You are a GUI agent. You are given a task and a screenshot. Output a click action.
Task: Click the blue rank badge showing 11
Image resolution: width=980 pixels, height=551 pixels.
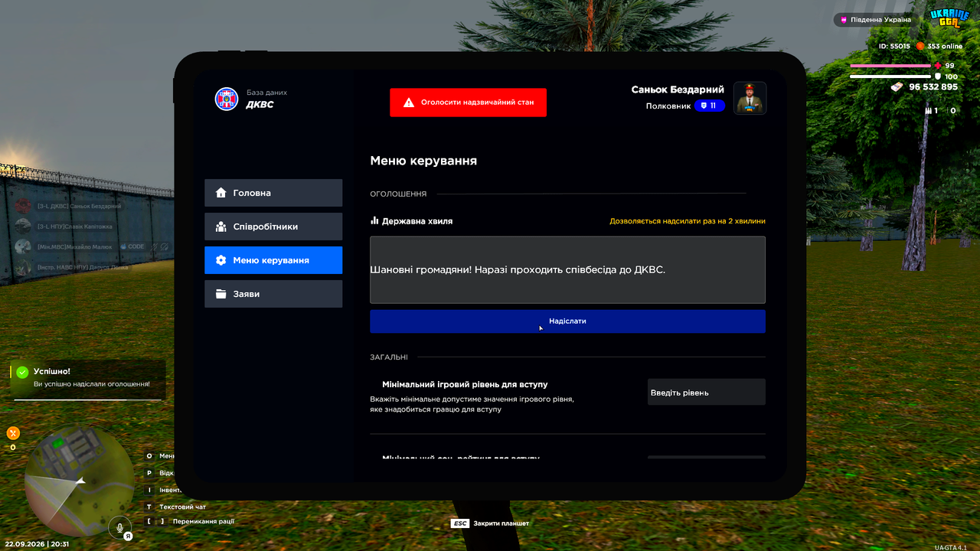click(710, 106)
